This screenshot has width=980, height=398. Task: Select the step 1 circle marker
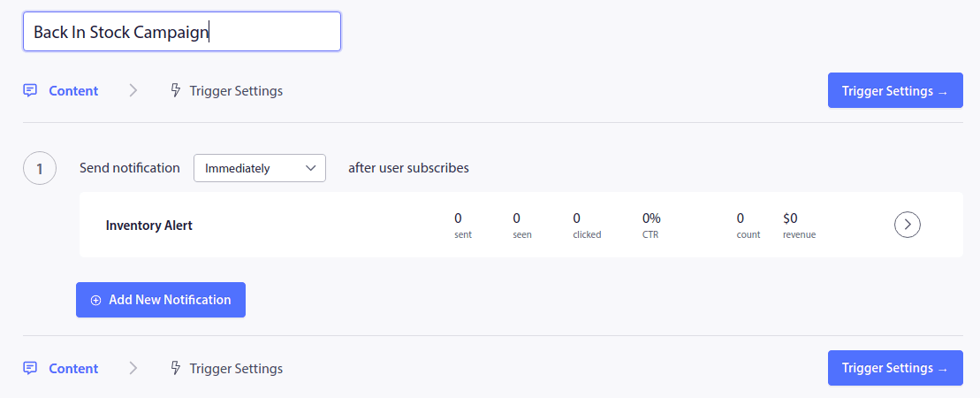(x=40, y=168)
